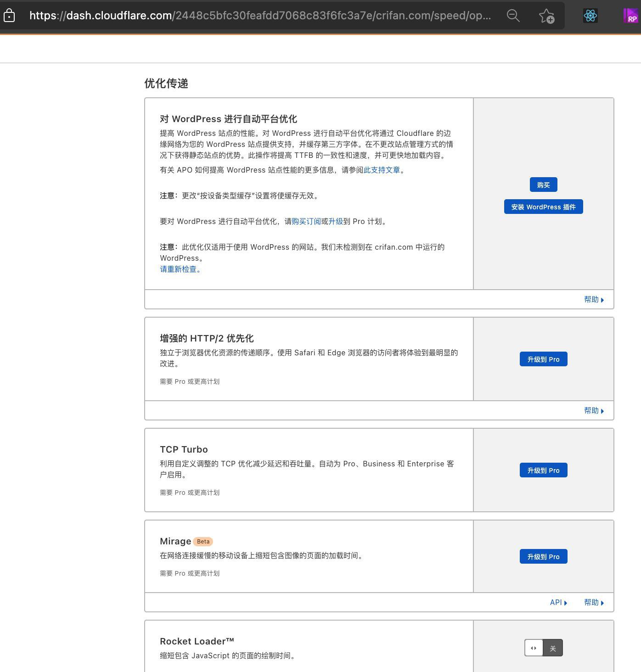Screen dimensions: 641x672
Task: Click 需要 Pro 或更高计划 under TCP Turbo
Action: point(190,493)
